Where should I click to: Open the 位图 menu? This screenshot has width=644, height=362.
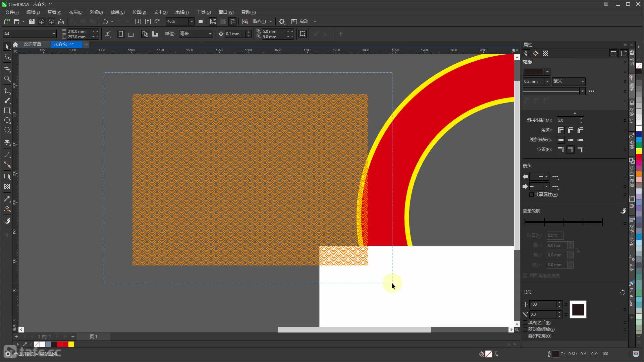coord(139,12)
